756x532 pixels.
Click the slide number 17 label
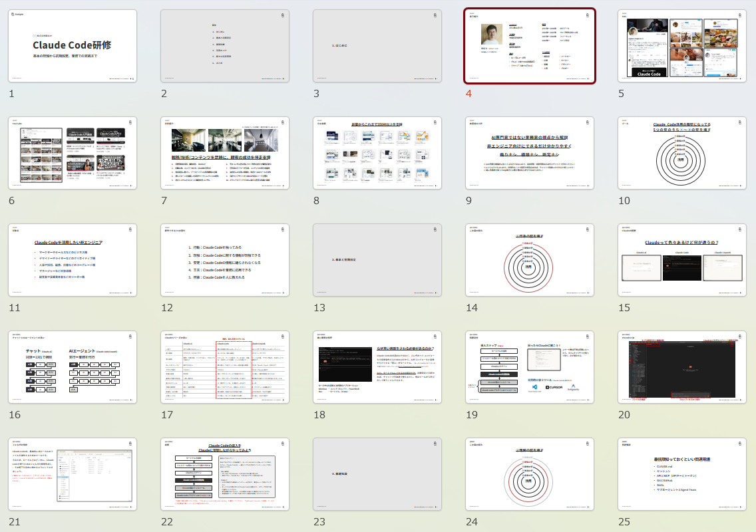(x=167, y=414)
